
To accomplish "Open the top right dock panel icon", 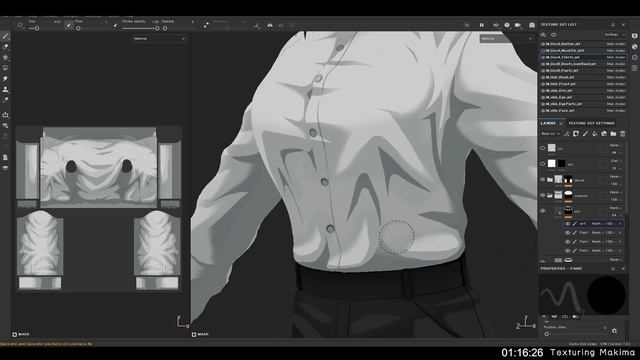I will (635, 36).
